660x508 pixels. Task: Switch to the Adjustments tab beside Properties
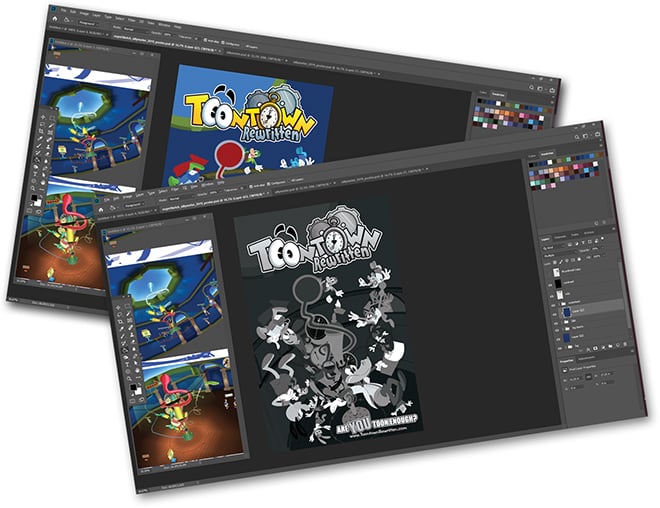point(586,359)
